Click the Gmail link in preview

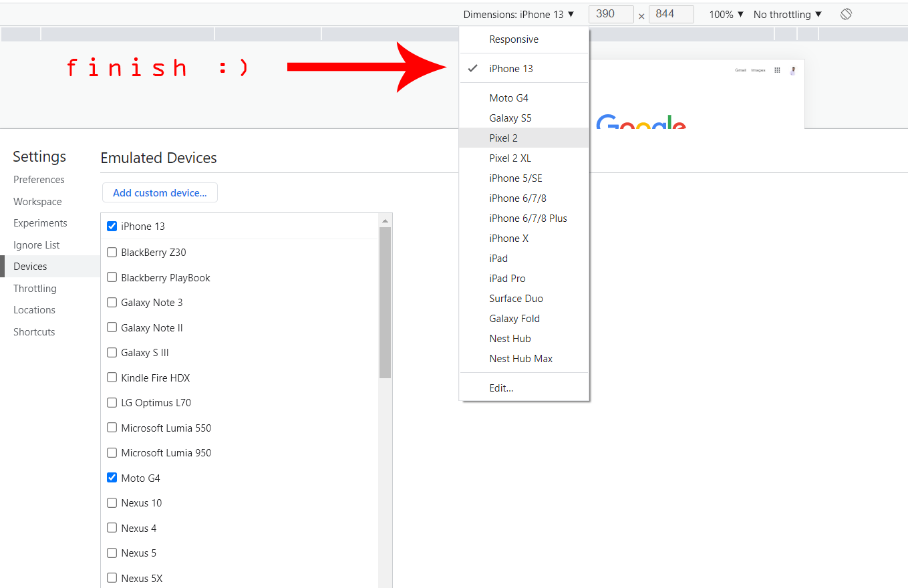pos(740,70)
